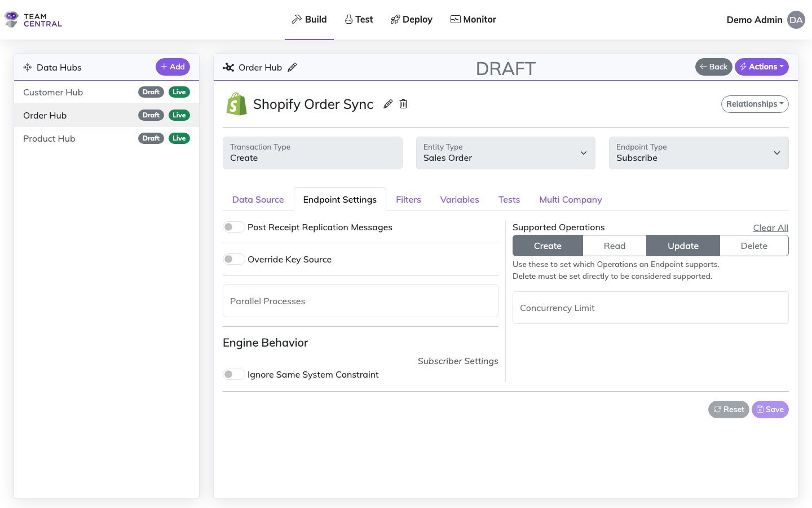This screenshot has width=812, height=508.
Task: Select the Read supported operation
Action: tap(614, 246)
